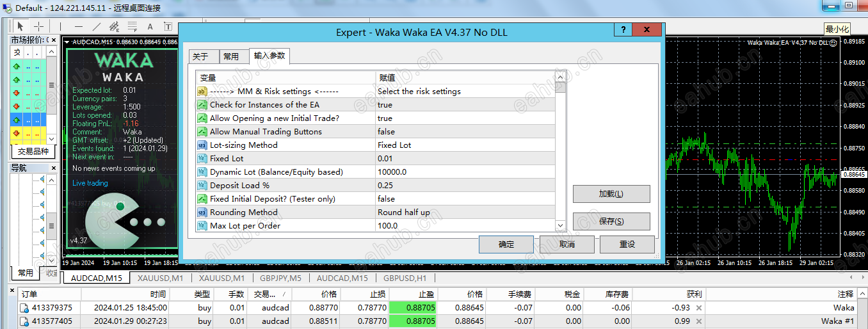Image resolution: width=868 pixels, height=329 pixels.
Task: Click the smiley icon next to Waka Waka EA V4.37
Action: pos(833,43)
